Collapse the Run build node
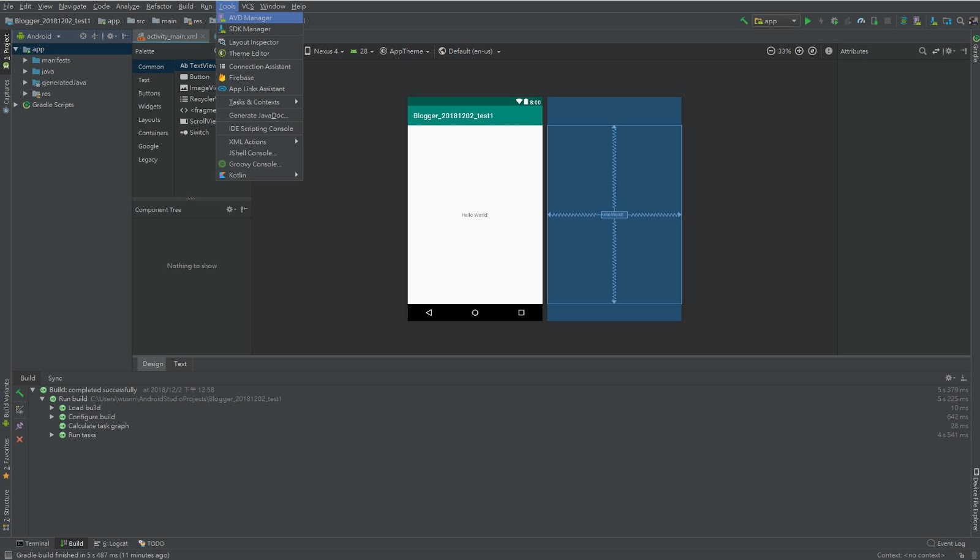The width and height of the screenshot is (980, 560). point(42,399)
